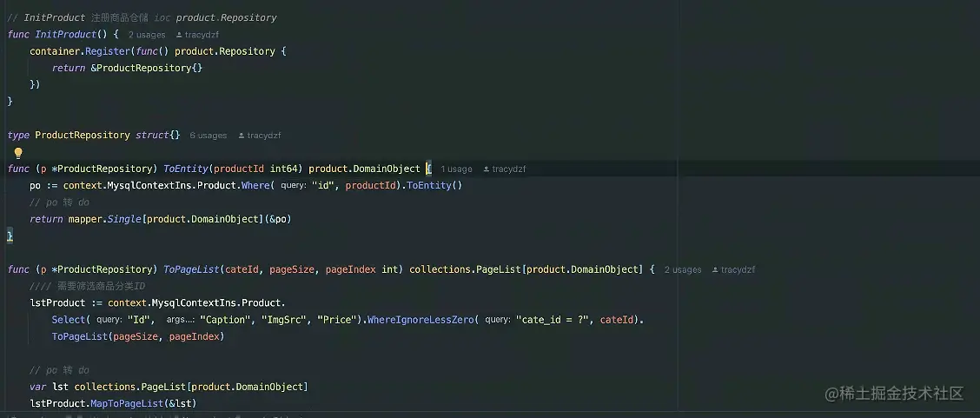
Task: Click the "args...:" inlay hint
Action: pyautogui.click(x=181, y=320)
